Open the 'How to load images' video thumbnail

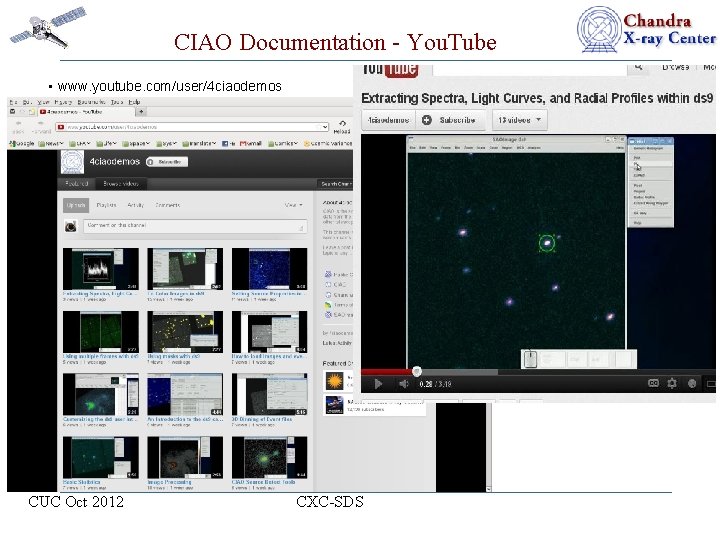(270, 332)
